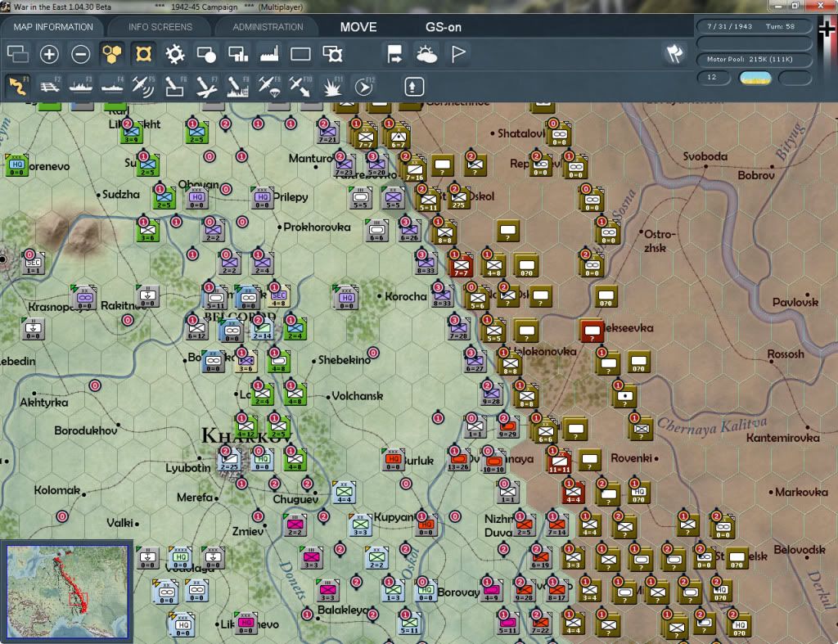838x644 pixels.
Task: Switch to the INFO SCREENS tab
Action: tap(160, 27)
